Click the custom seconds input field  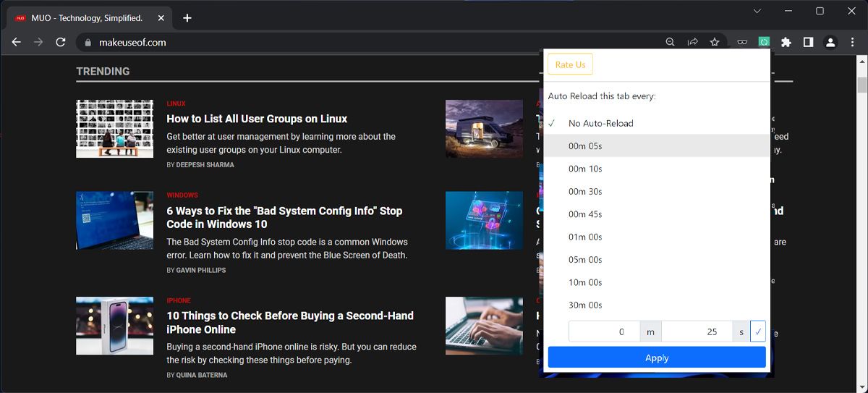click(697, 331)
